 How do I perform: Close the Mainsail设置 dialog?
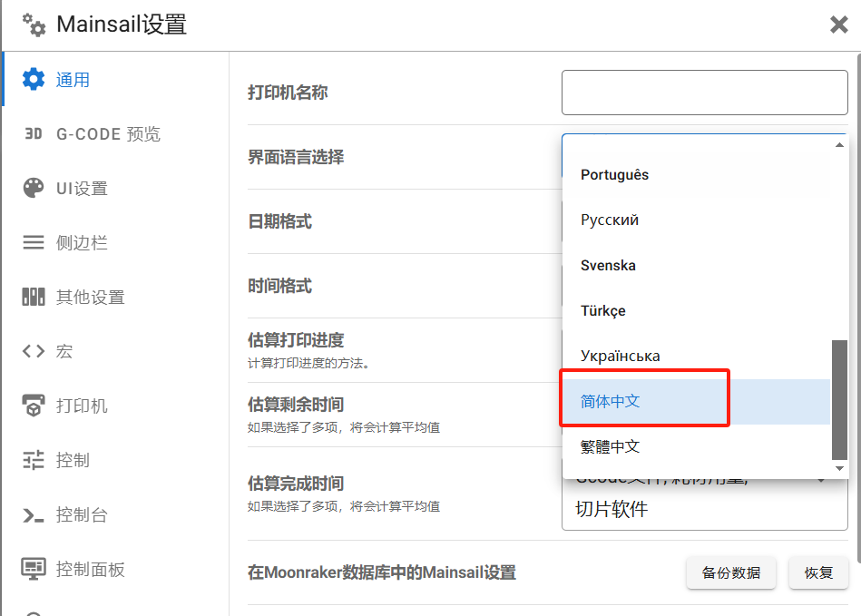tap(838, 24)
